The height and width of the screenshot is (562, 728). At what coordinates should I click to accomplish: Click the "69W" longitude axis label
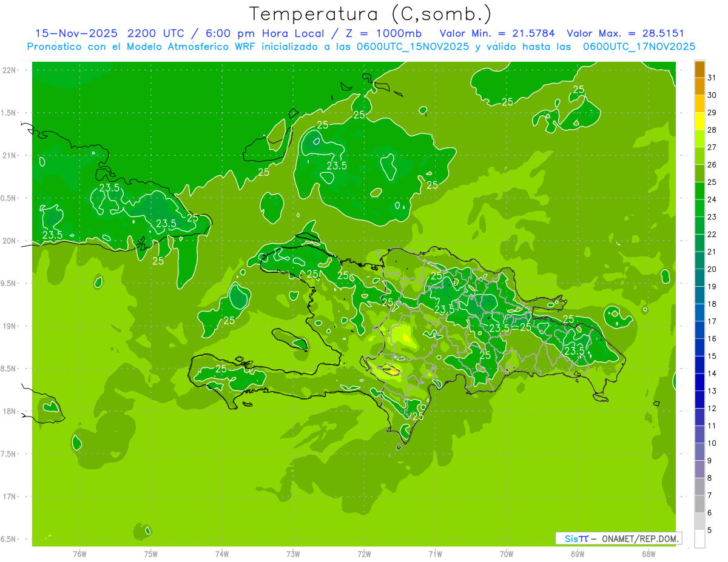[x=578, y=554]
